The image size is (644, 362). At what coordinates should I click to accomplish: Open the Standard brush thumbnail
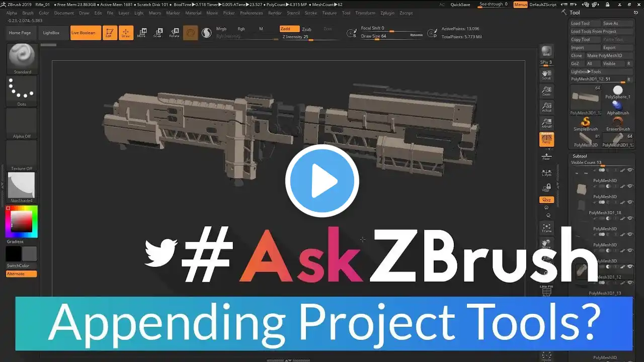coord(22,59)
